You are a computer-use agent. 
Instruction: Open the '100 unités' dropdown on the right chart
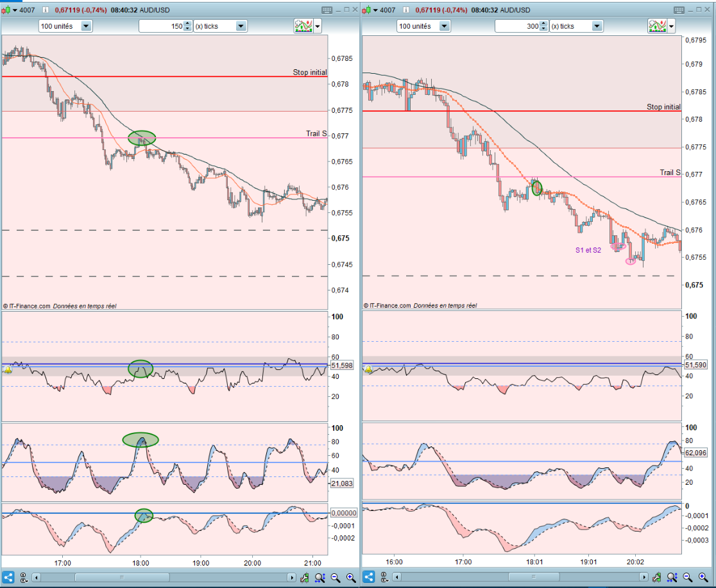[x=423, y=26]
